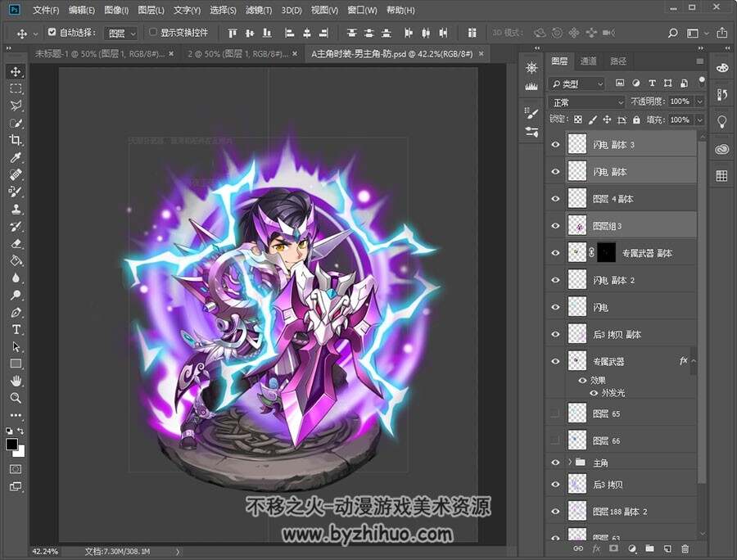This screenshot has height=560, width=737.
Task: Select the Eraser tool
Action: coord(16,243)
